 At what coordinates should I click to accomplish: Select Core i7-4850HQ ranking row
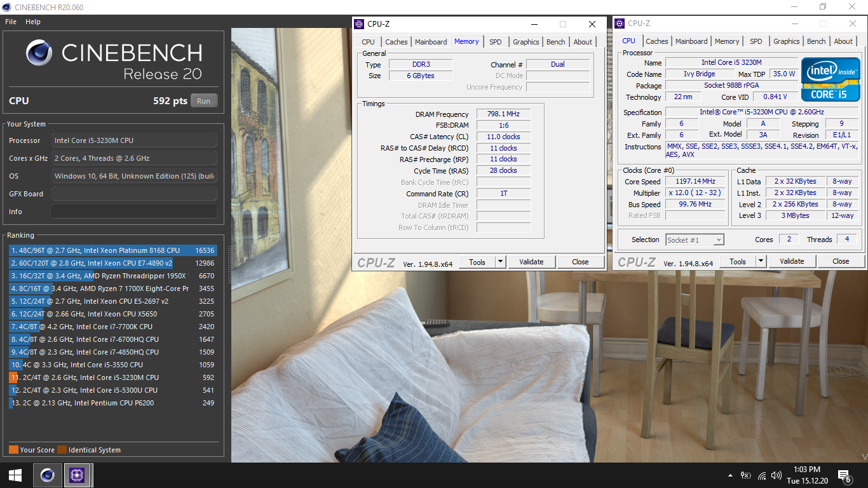pos(113,352)
